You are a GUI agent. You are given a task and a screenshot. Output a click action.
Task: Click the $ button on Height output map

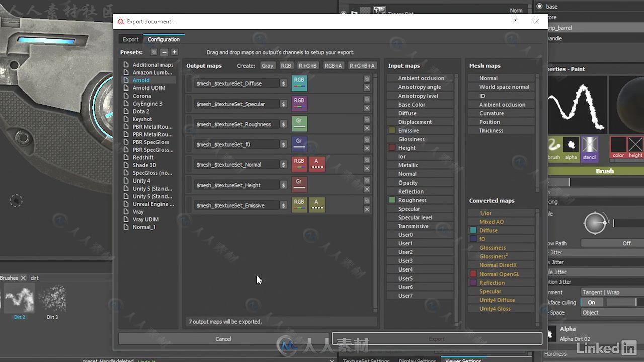pos(284,185)
